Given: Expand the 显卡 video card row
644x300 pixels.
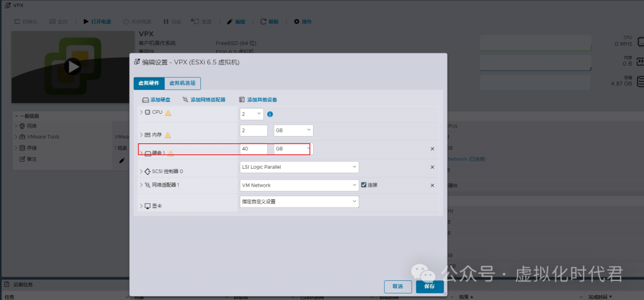Looking at the screenshot, I should [141, 206].
